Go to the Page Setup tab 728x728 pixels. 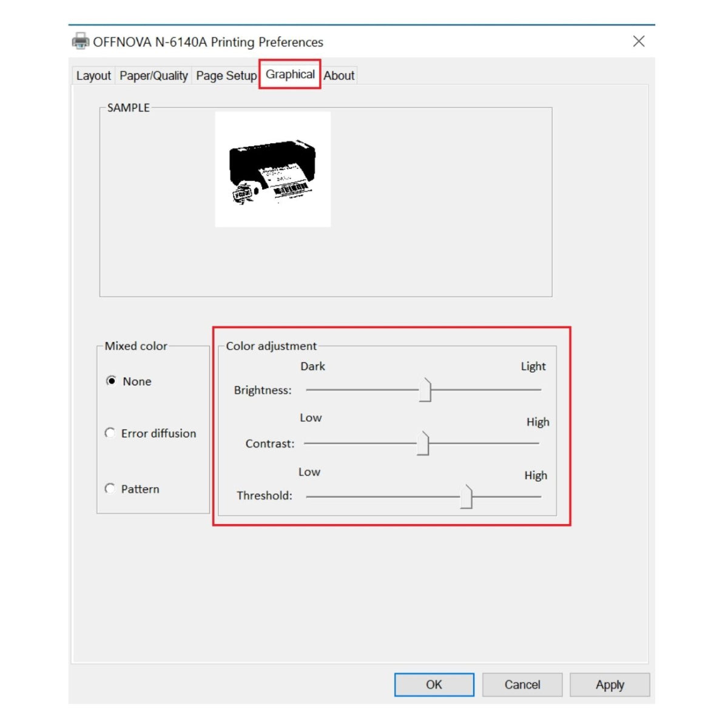pyautogui.click(x=226, y=76)
